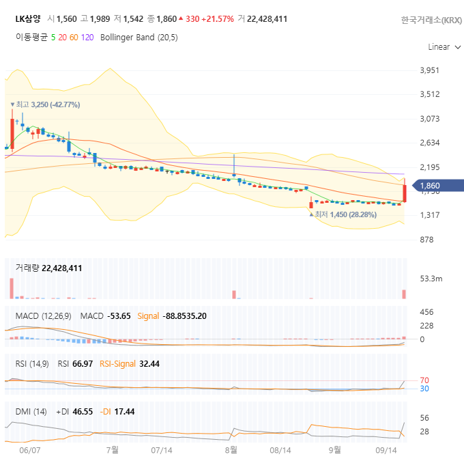The width and height of the screenshot is (464, 476).
Task: Click the LK삼양 stock name
Action: [28, 19]
